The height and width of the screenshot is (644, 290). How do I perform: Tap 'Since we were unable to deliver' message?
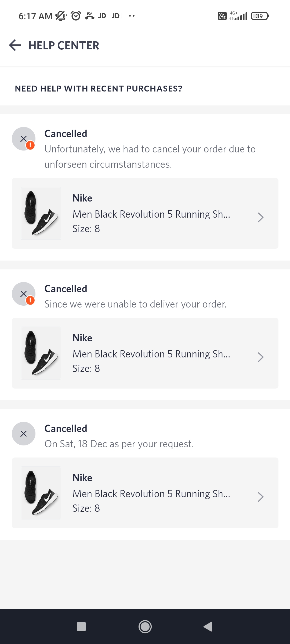pyautogui.click(x=136, y=304)
